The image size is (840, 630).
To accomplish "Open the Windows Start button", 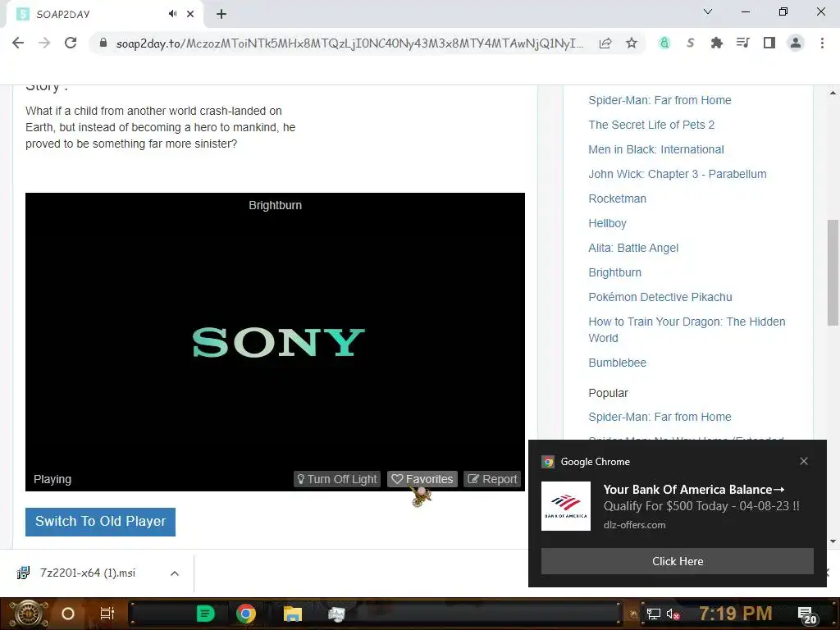I will [x=28, y=614].
